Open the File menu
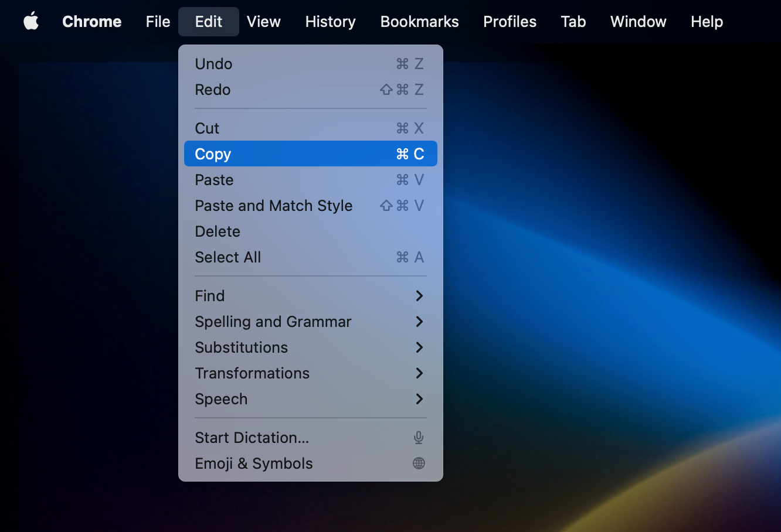781x532 pixels. [x=158, y=22]
